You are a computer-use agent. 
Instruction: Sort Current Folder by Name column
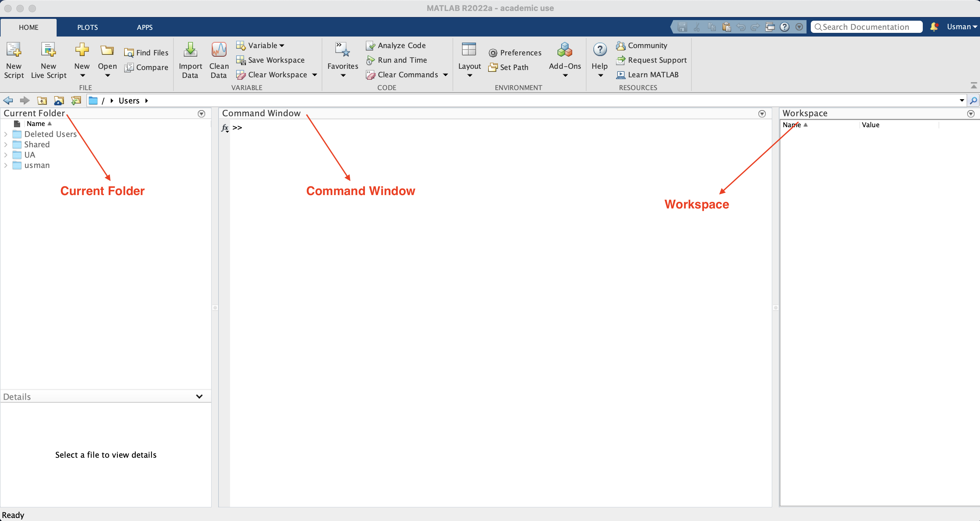[36, 124]
